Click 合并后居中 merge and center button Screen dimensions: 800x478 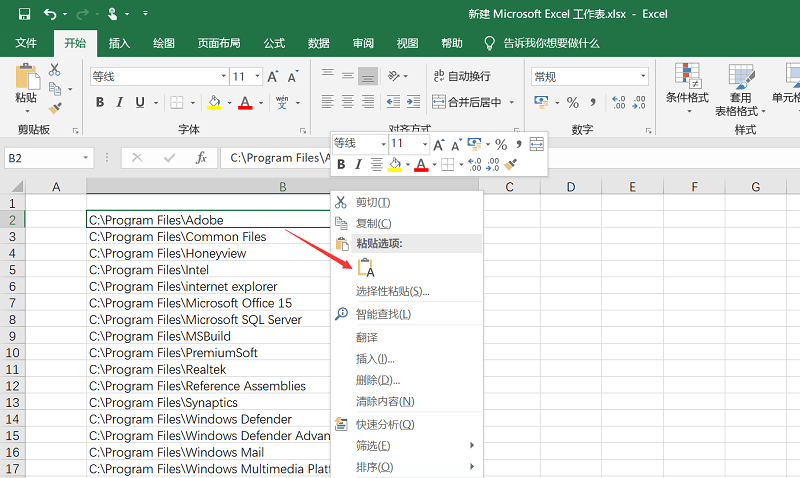[466, 102]
